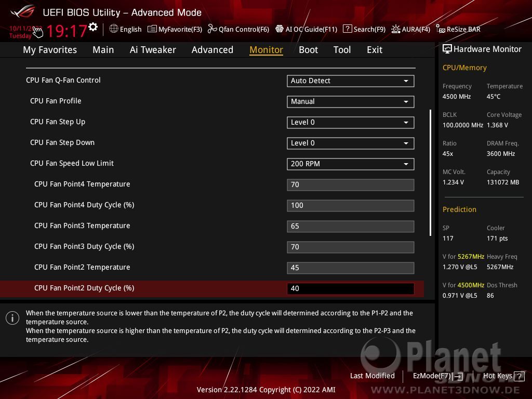
Task: Click the globe icon for language
Action: pyautogui.click(x=114, y=29)
